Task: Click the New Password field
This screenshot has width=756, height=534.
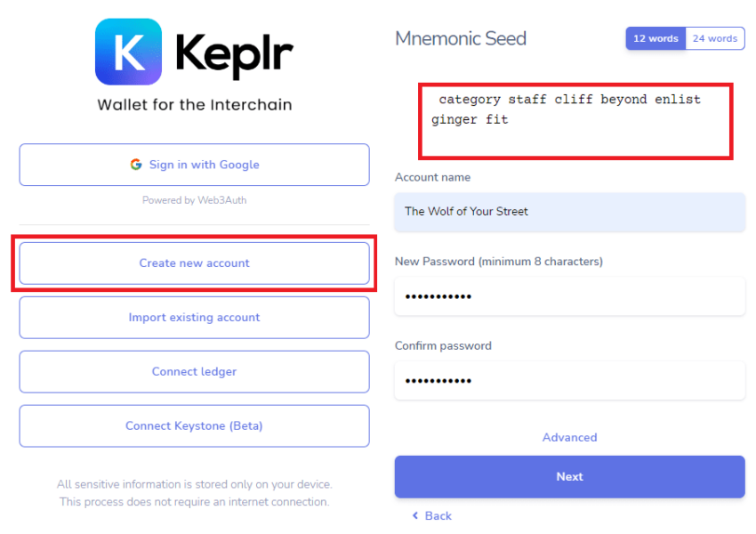Action: [x=570, y=296]
